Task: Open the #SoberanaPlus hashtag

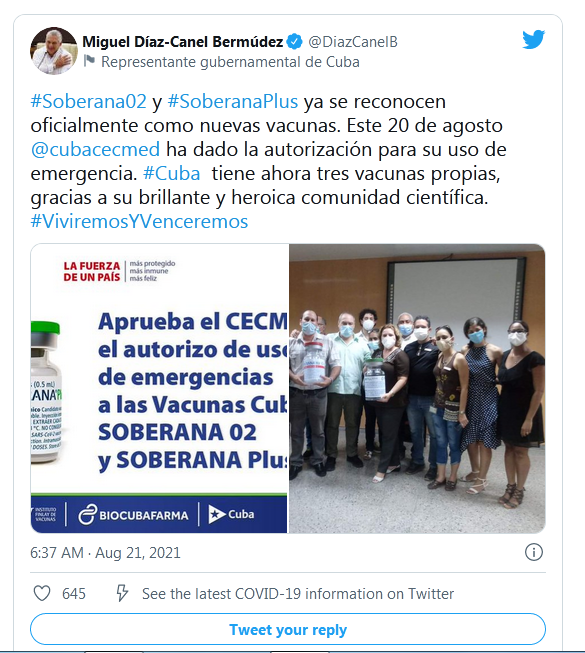Action: (x=233, y=102)
